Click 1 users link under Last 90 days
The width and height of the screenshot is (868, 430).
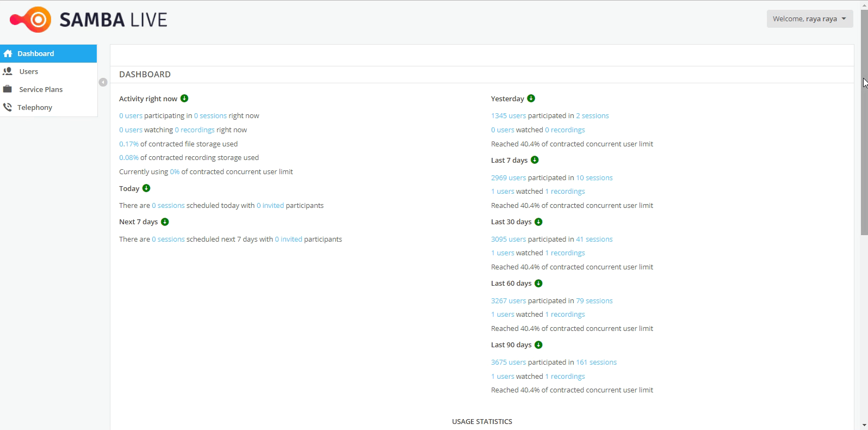[503, 376]
